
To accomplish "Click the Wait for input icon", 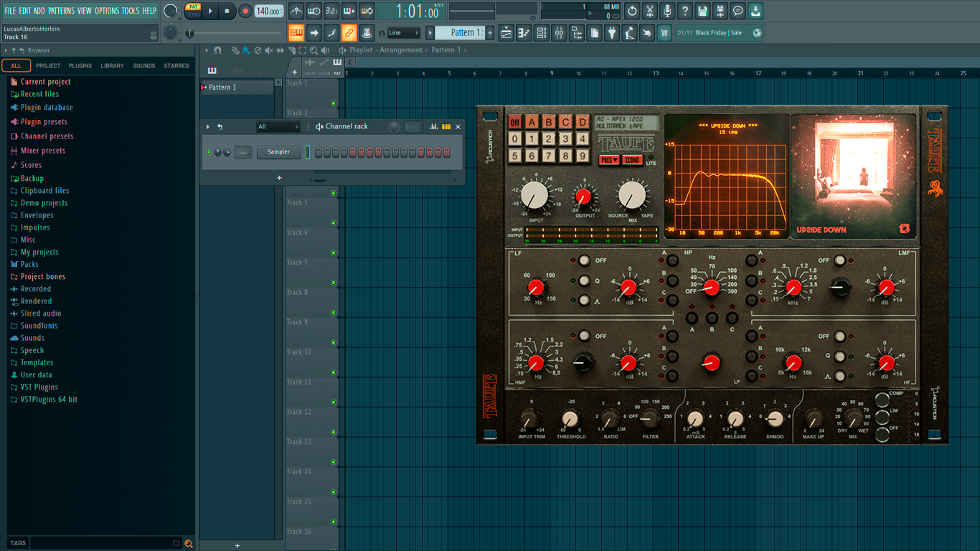I will (x=314, y=11).
